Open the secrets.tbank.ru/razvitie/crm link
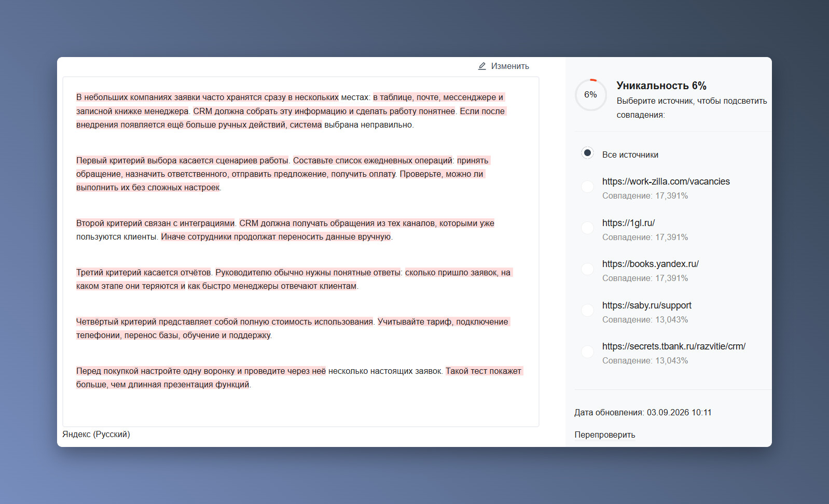This screenshot has height=504, width=829. pos(673,346)
